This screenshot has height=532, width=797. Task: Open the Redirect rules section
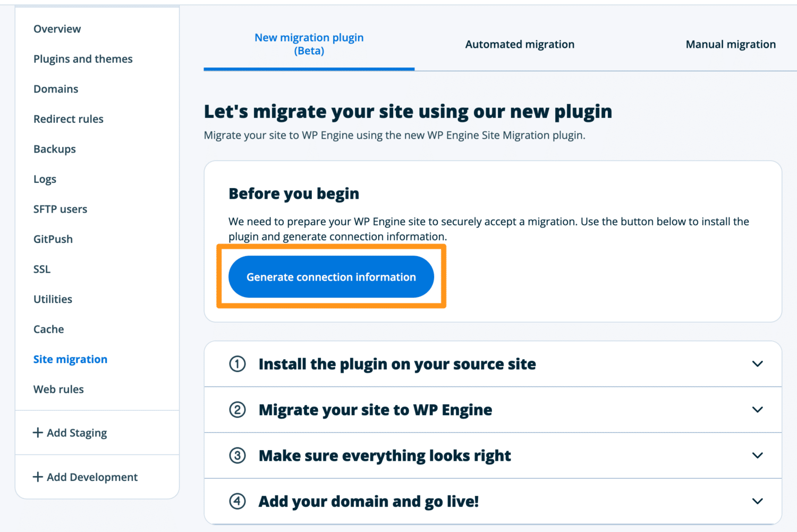coord(68,119)
